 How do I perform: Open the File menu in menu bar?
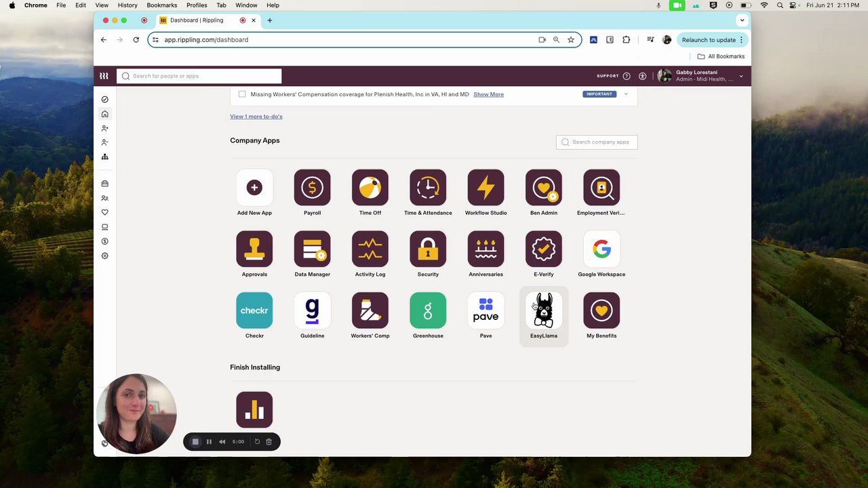point(61,5)
